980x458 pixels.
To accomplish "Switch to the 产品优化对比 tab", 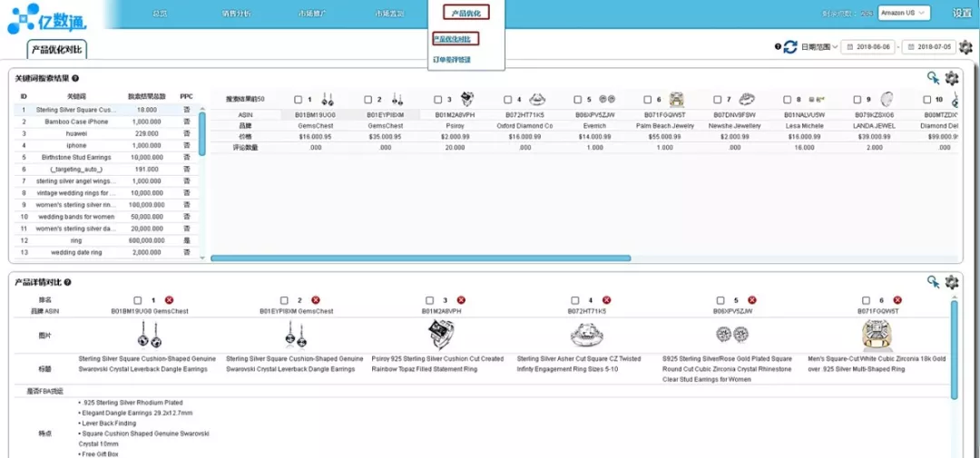I will pos(56,49).
